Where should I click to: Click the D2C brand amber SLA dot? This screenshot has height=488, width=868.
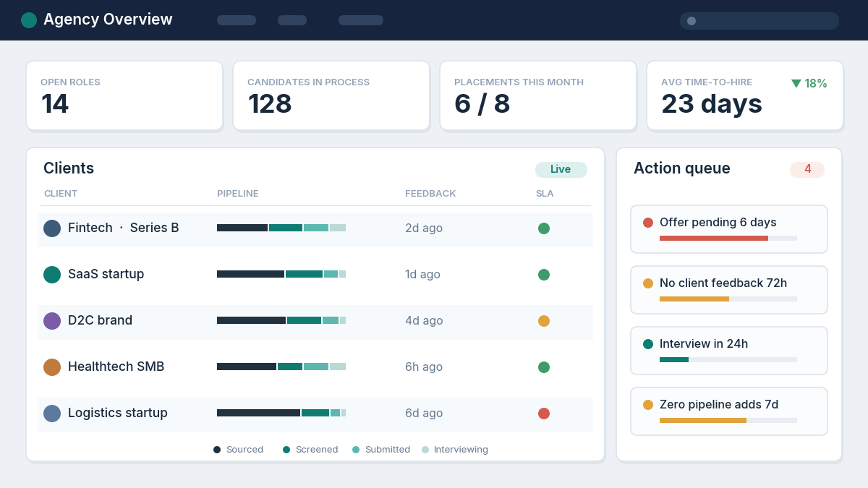544,321
